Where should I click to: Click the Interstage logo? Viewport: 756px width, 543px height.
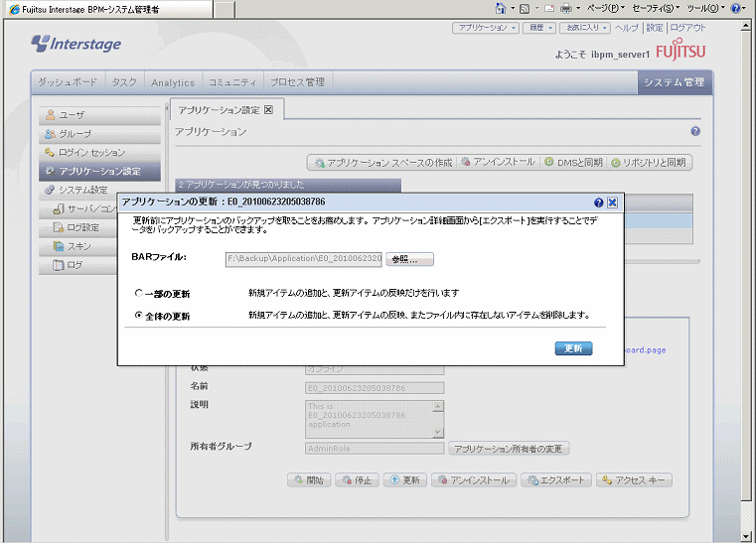[76, 44]
